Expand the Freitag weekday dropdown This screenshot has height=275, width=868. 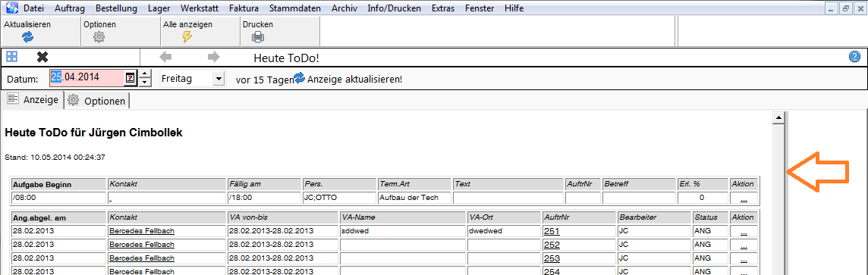click(x=219, y=79)
